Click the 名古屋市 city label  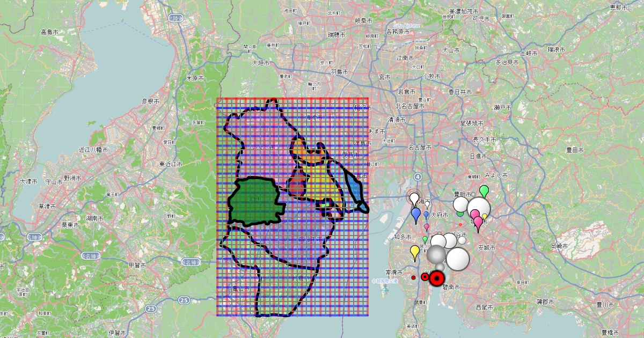click(x=420, y=146)
